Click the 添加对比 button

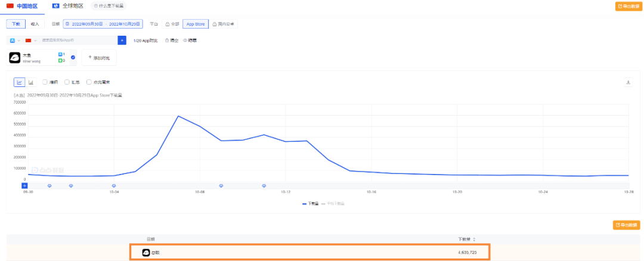99,58
